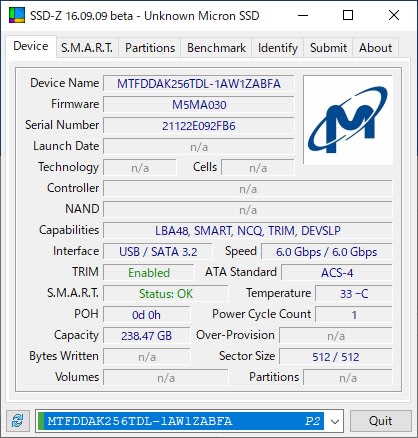Click the Power Cycle Count value 1

point(354,315)
